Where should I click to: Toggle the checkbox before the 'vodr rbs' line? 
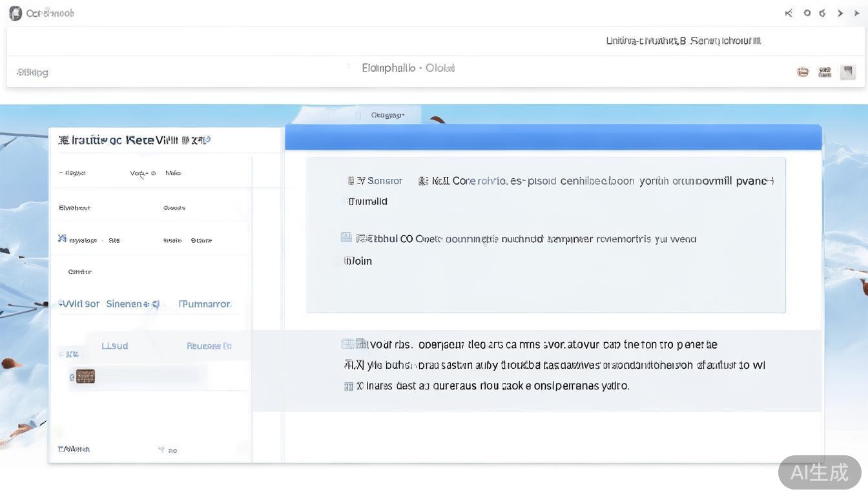(346, 344)
